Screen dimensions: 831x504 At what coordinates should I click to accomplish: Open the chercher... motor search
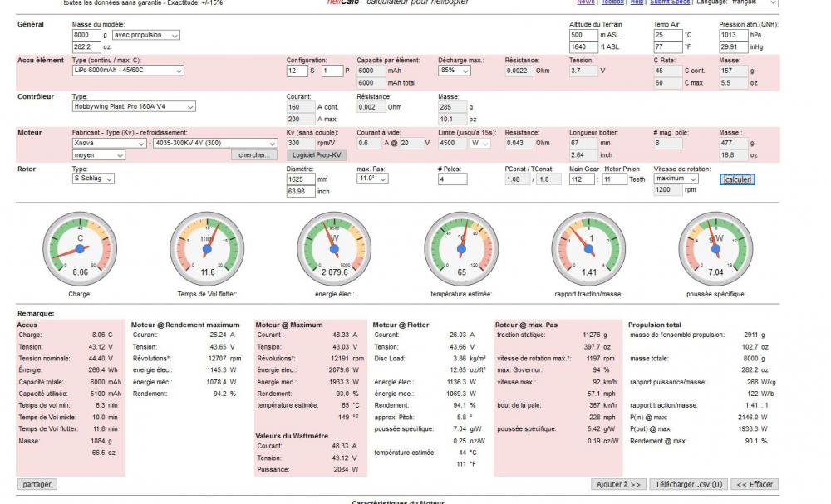click(253, 155)
